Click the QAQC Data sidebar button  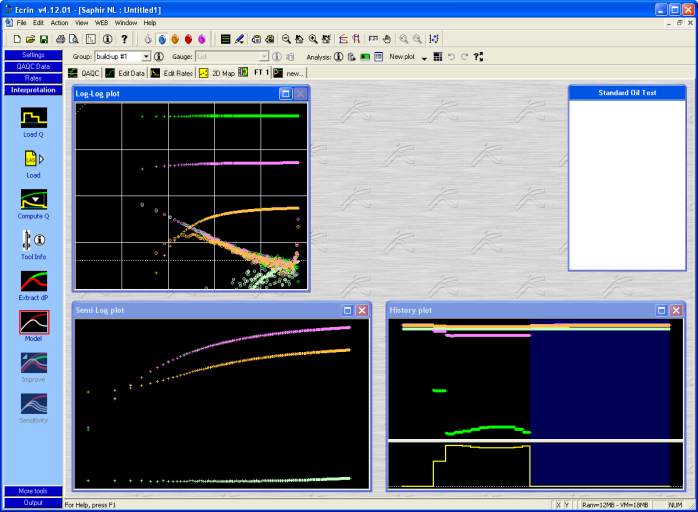33,66
